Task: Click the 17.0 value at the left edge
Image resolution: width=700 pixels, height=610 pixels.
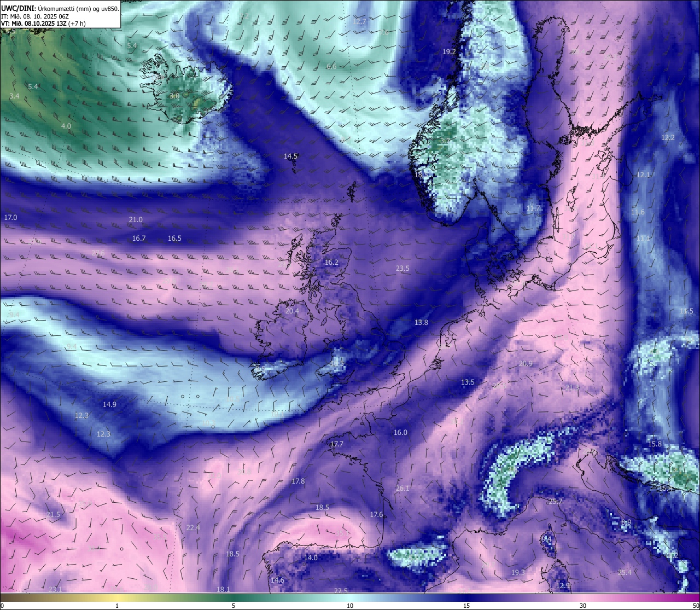Action: click(10, 217)
